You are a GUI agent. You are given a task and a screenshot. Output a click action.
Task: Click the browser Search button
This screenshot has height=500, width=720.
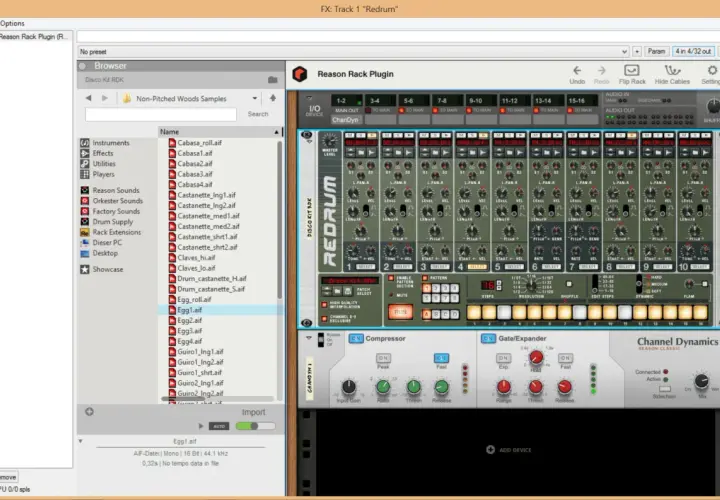point(258,114)
